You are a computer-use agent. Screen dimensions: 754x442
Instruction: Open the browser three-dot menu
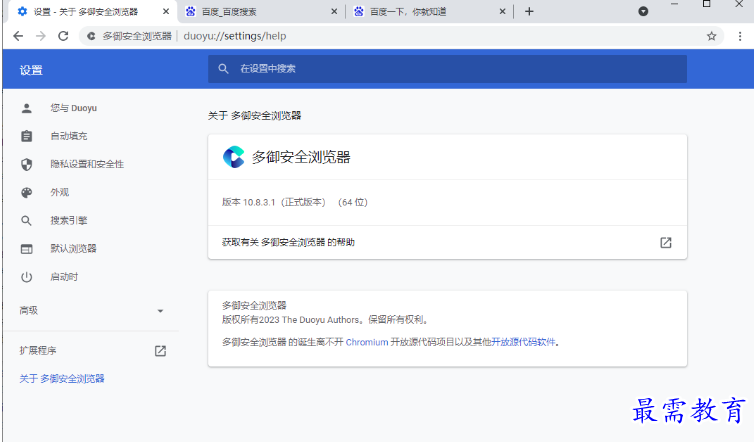[x=740, y=36]
